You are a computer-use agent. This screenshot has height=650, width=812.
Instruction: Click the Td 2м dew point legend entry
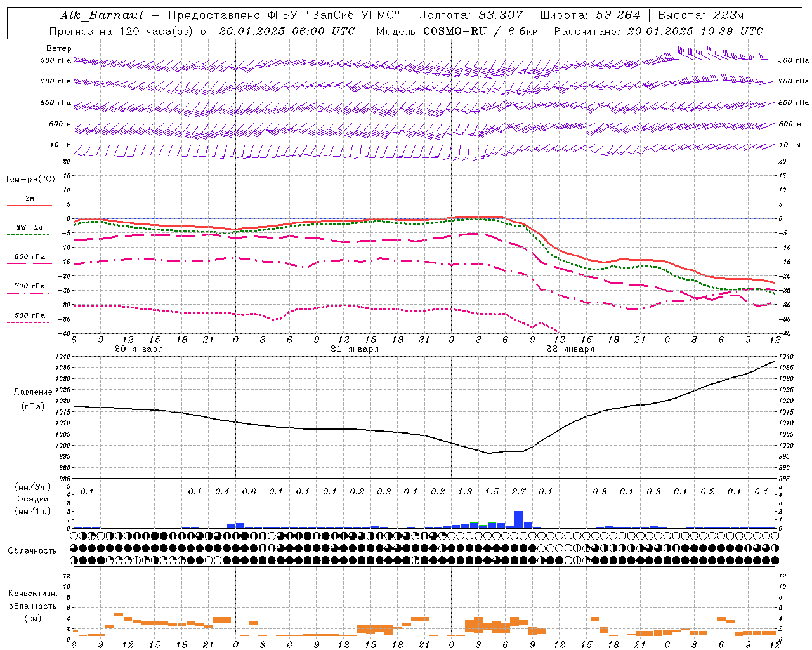[x=29, y=227]
